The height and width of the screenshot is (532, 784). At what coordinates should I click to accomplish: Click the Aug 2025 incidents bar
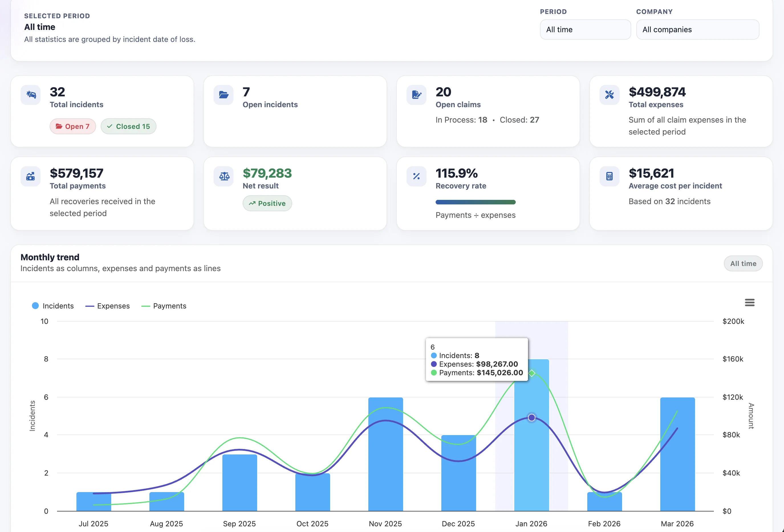point(167,501)
